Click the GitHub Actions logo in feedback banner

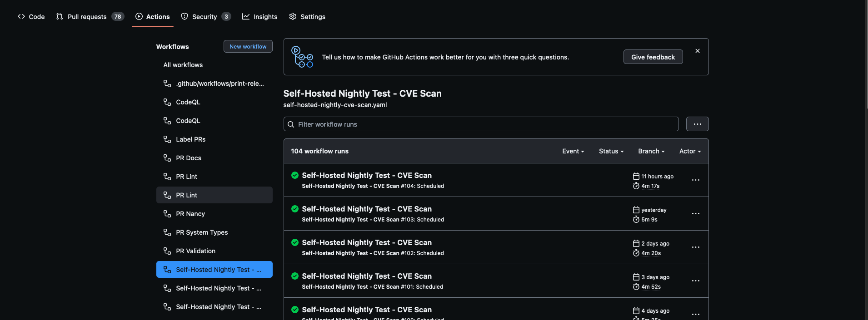click(x=302, y=57)
